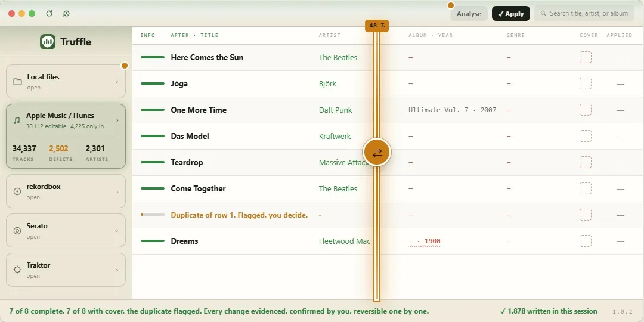Screen dimensions: 644x322
Task: Click the Serato source icon
Action: click(x=17, y=231)
